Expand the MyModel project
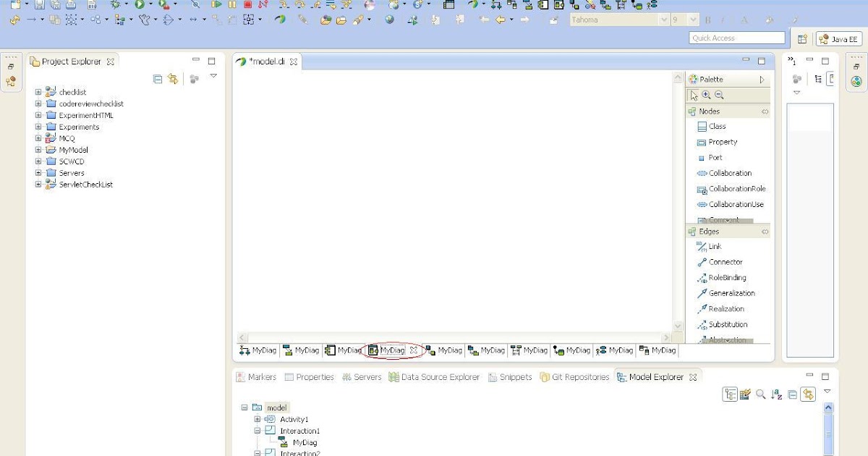 [x=39, y=149]
